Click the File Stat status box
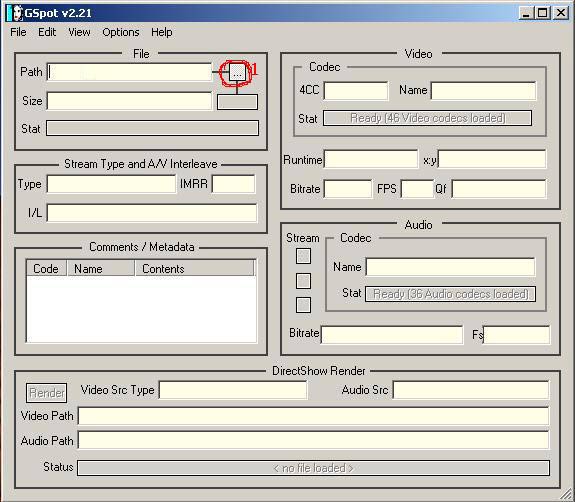 [153, 128]
